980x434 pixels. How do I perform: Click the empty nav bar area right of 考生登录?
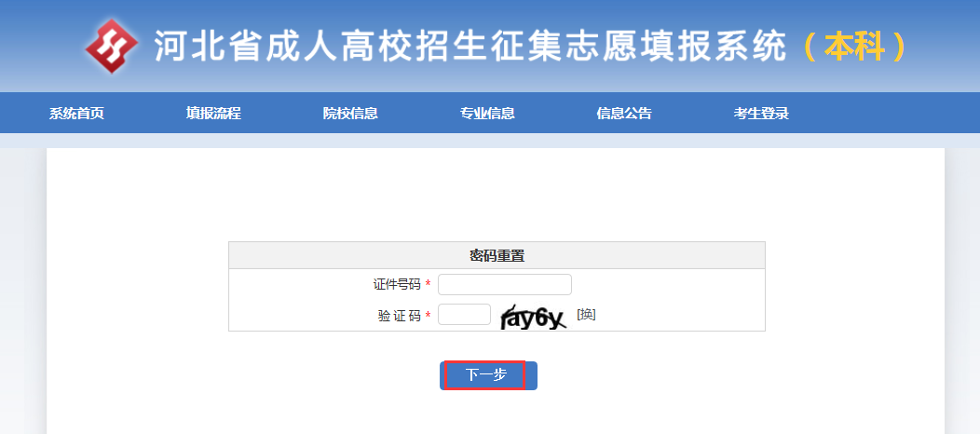(x=885, y=114)
